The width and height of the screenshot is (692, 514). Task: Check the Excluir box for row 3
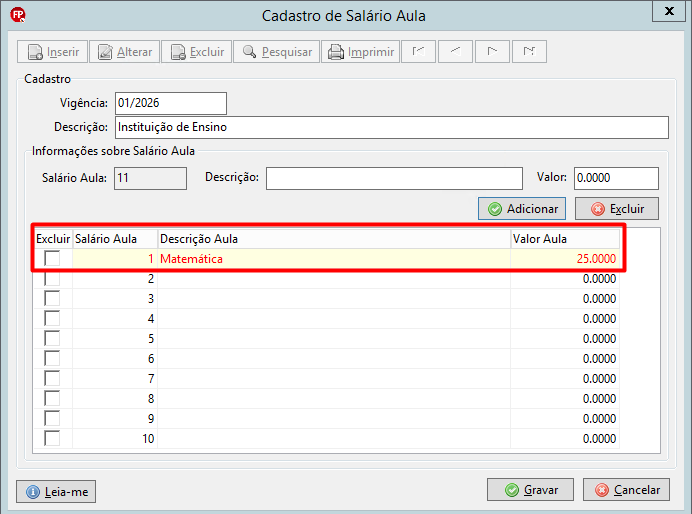pyautogui.click(x=52, y=298)
